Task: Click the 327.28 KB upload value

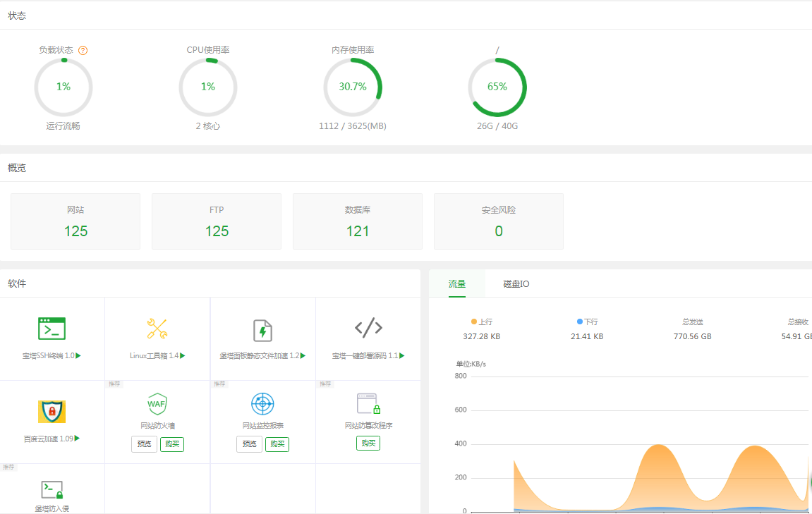Action: [482, 336]
